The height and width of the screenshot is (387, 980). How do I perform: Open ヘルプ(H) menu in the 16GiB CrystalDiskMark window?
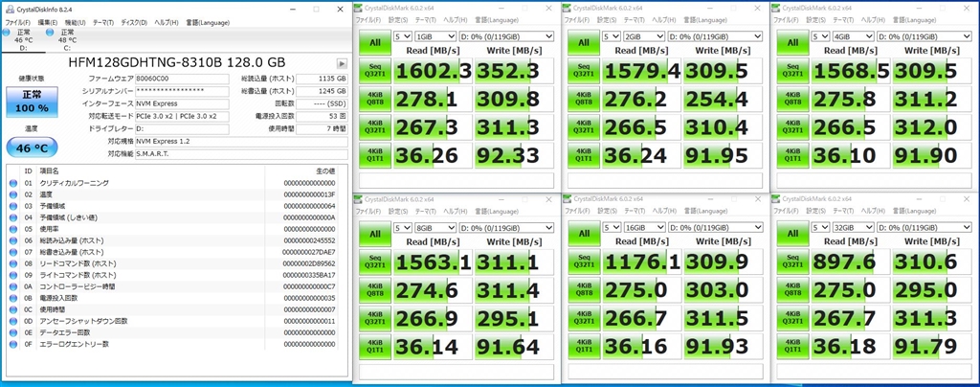(666, 211)
